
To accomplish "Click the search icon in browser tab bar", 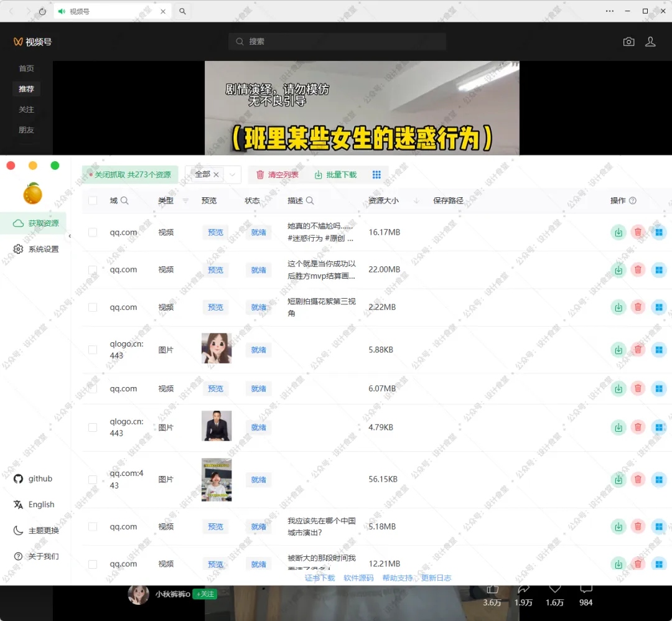I will 182,11.
